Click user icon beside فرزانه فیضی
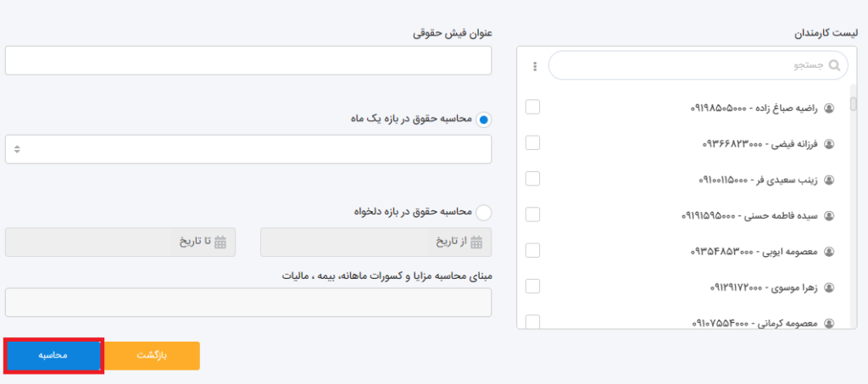Screen dimensions: 868x384 click(x=829, y=144)
